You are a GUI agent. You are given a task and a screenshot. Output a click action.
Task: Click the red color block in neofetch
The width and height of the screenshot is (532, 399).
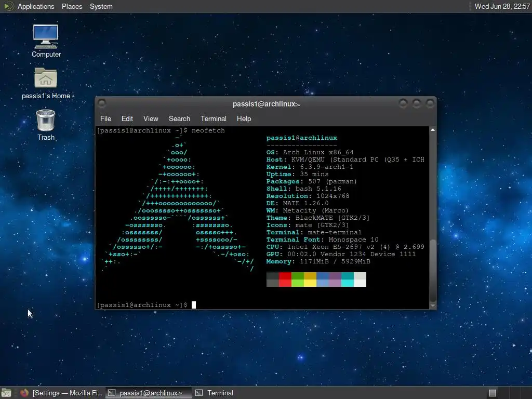coord(285,279)
